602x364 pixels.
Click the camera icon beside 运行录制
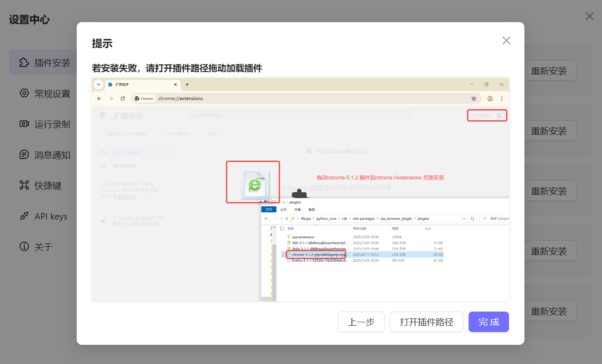(x=24, y=124)
